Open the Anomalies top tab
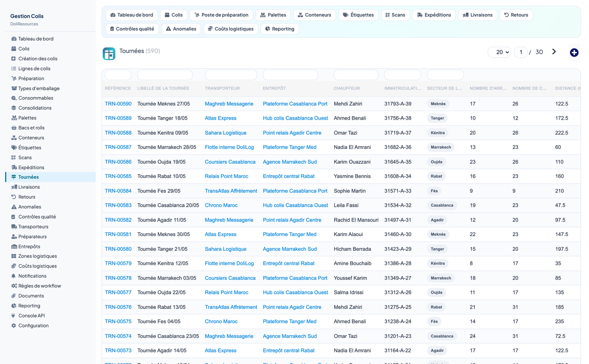The width and height of the screenshot is (589, 364). coord(181,29)
